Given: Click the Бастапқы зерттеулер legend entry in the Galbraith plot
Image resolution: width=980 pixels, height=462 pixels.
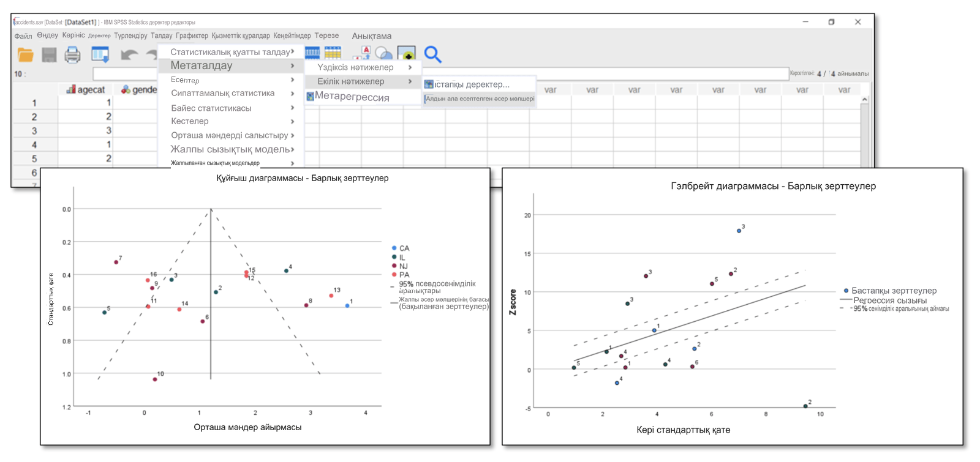Looking at the screenshot, I should point(890,291).
